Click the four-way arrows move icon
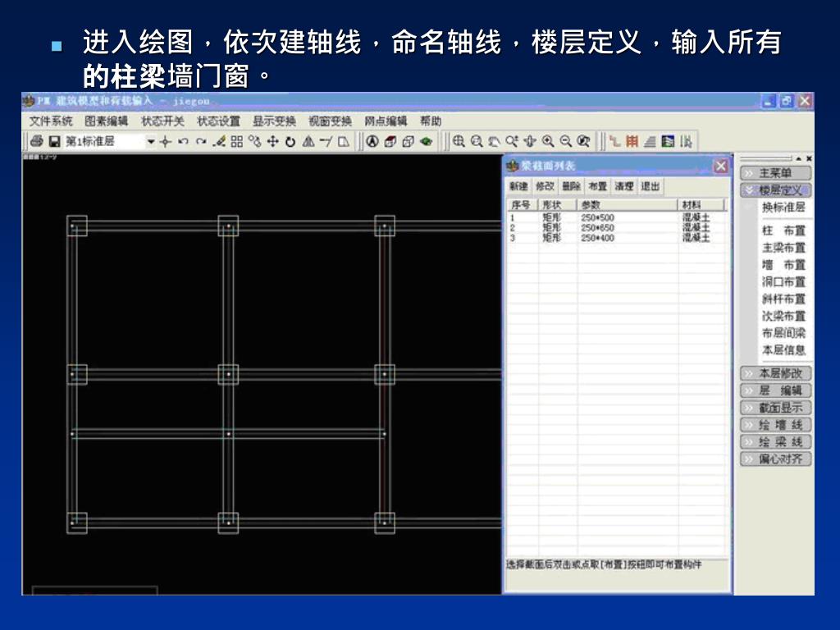This screenshot has width=840, height=630. click(272, 141)
